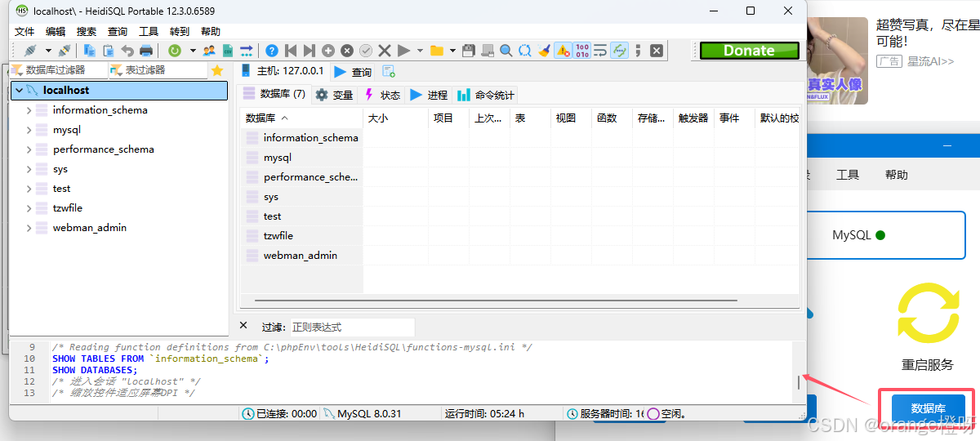Open dropdown arrow next to run query
The width and height of the screenshot is (980, 441).
pos(420,51)
